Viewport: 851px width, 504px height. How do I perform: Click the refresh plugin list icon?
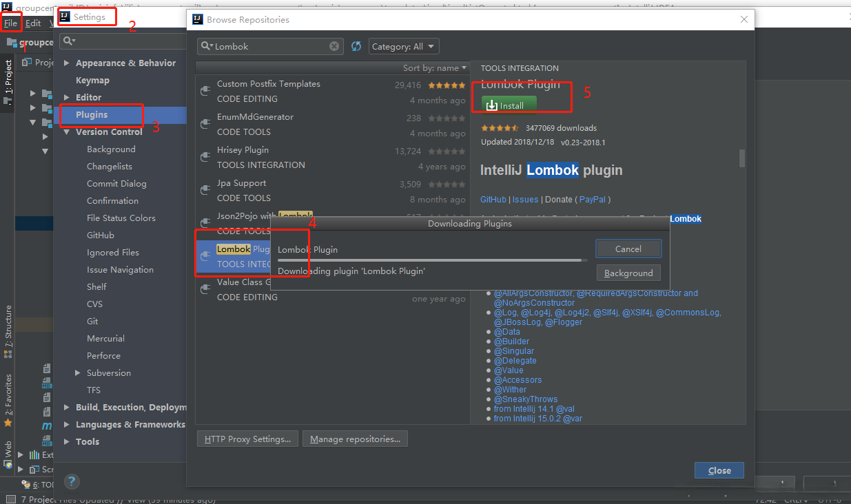pyautogui.click(x=356, y=46)
